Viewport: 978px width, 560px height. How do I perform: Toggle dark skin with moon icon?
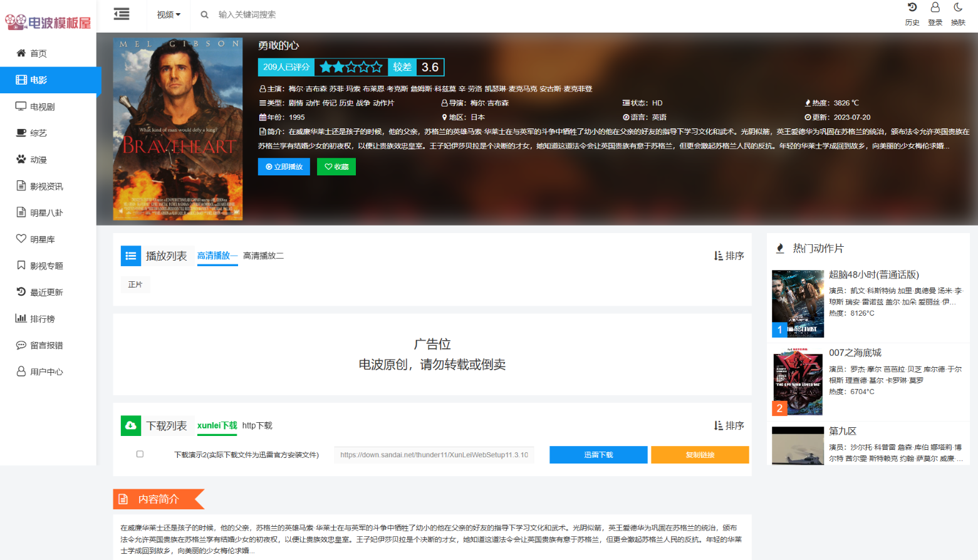[x=958, y=8]
